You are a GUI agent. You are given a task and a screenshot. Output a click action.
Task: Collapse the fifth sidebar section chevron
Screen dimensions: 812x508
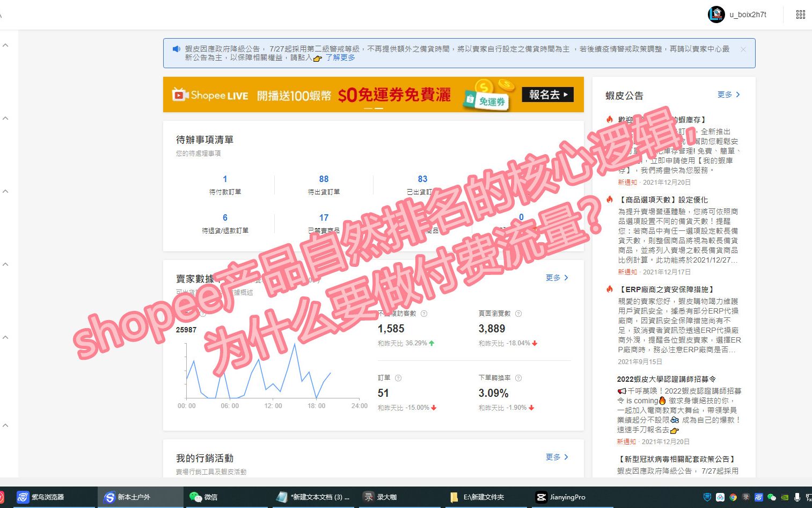pos(5,337)
